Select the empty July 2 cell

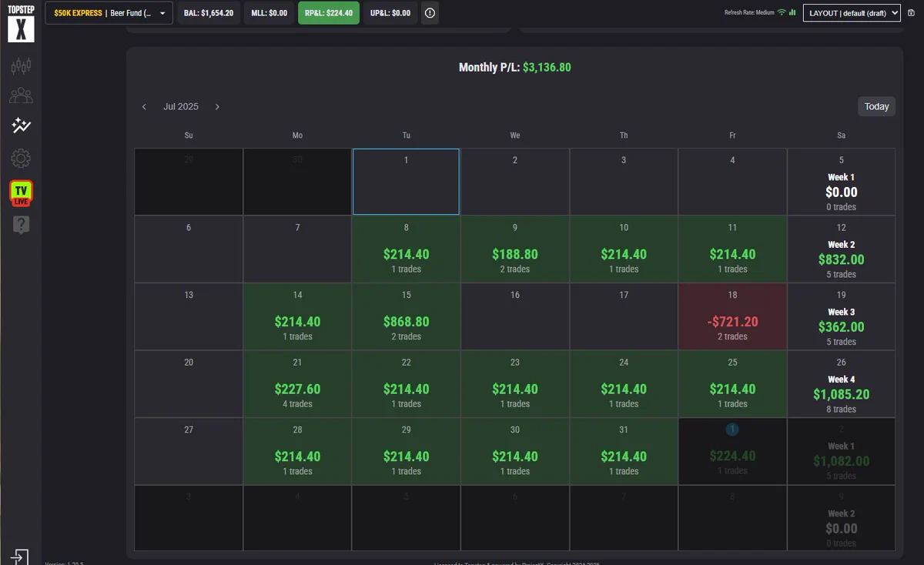click(515, 182)
